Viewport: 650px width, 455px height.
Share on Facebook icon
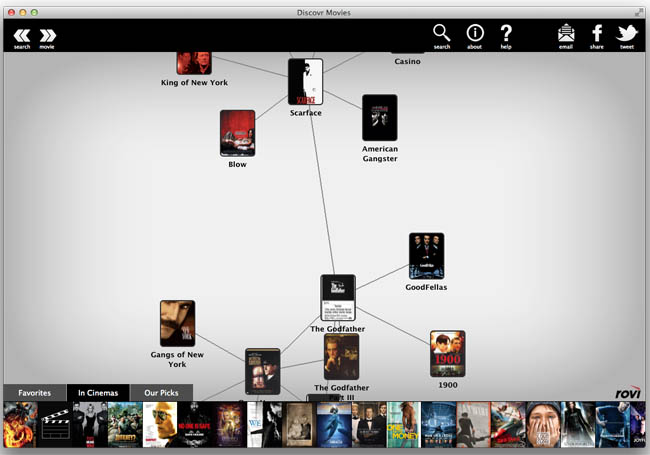(597, 35)
